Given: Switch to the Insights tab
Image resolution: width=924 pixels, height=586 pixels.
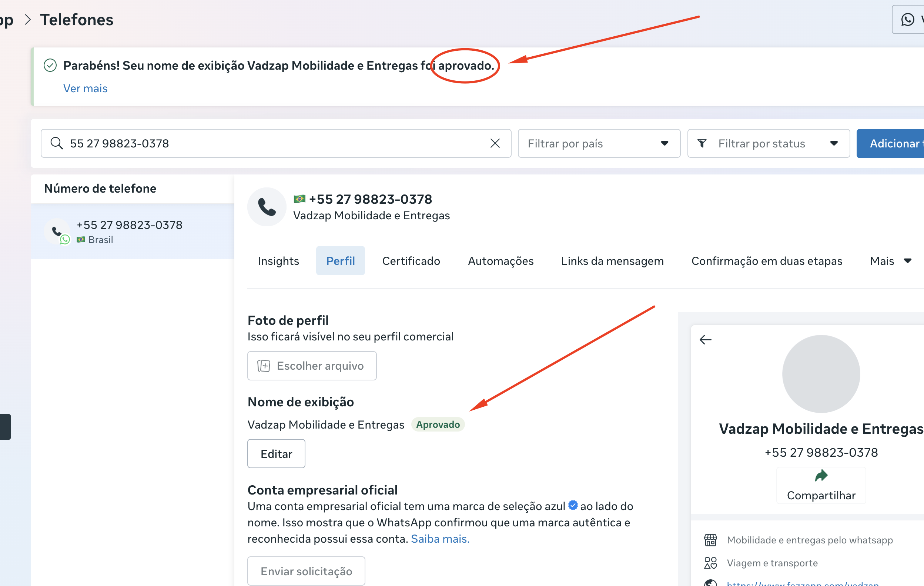Looking at the screenshot, I should [278, 261].
